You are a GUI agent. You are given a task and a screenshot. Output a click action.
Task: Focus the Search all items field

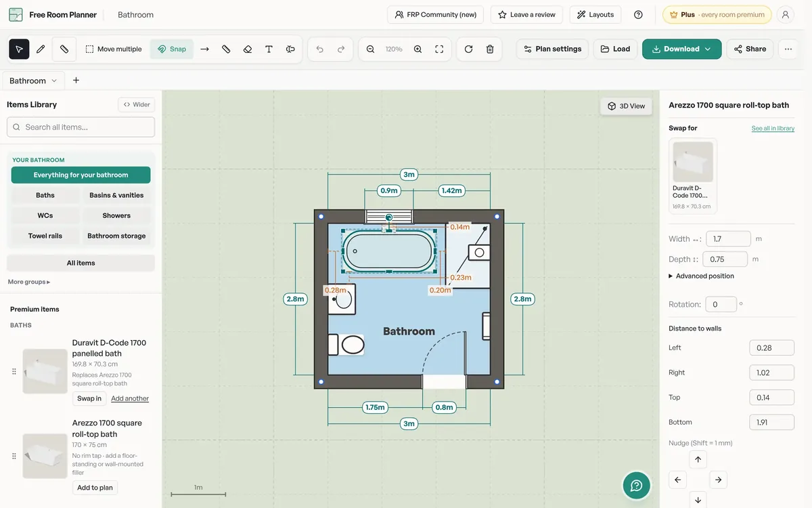coord(81,127)
